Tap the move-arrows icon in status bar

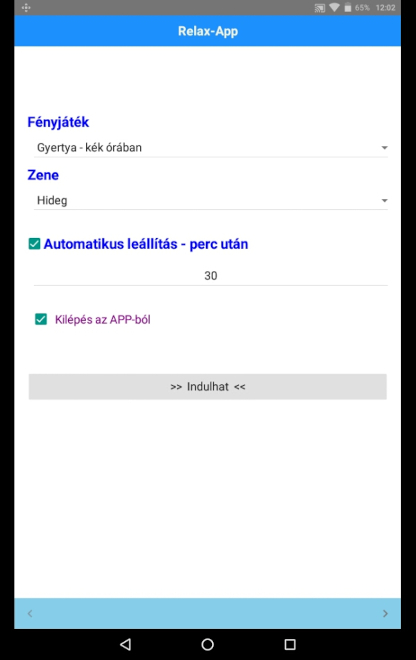tap(26, 8)
